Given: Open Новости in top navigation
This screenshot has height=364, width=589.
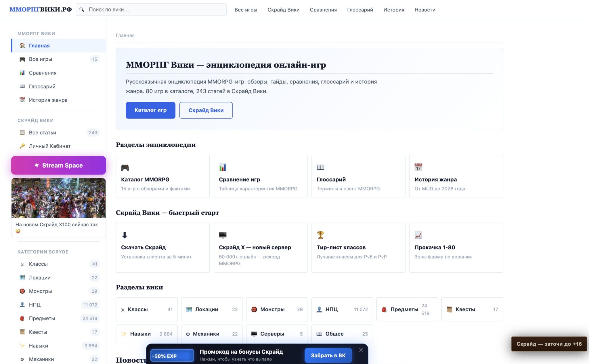Looking at the screenshot, I should coord(425,10).
